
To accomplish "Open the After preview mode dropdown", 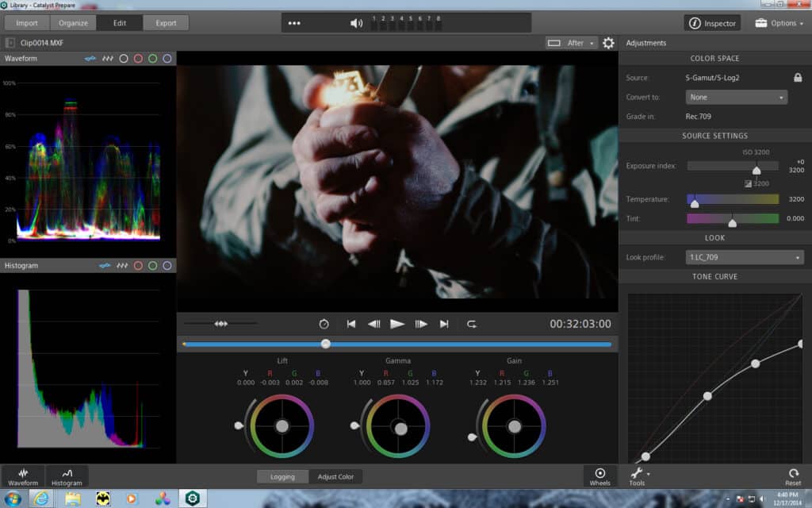I will pos(571,43).
